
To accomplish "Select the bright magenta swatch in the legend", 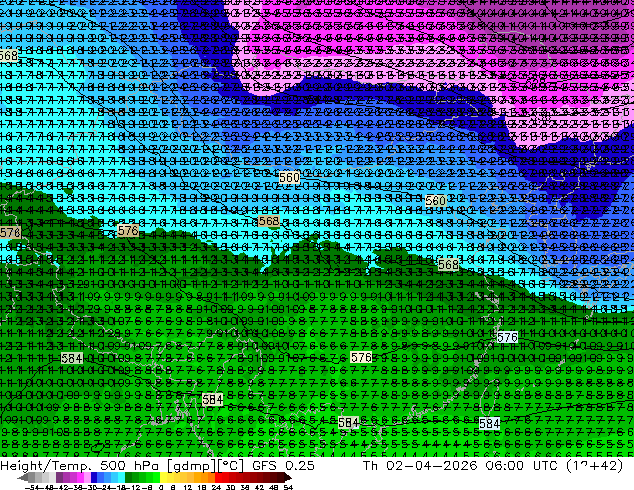I will click(x=80, y=477).
